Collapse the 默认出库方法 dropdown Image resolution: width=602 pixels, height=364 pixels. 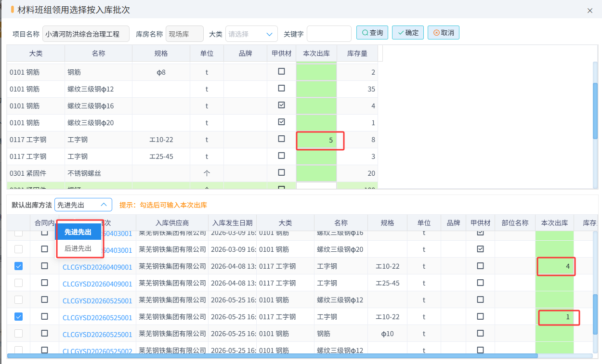point(83,205)
